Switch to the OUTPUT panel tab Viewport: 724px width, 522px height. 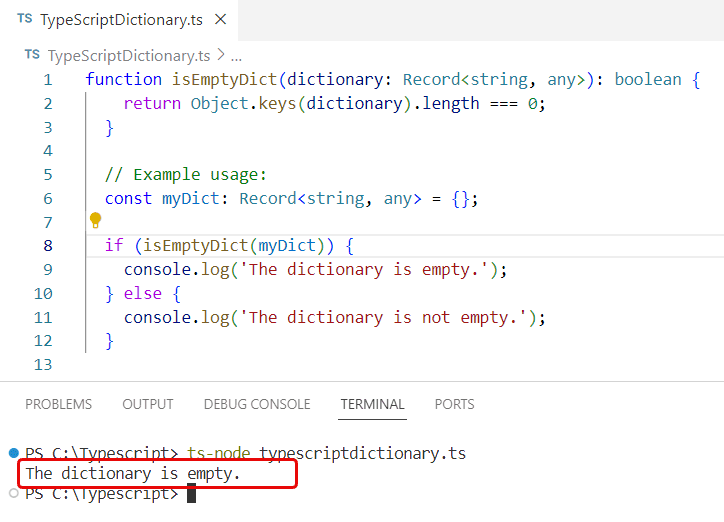148,404
